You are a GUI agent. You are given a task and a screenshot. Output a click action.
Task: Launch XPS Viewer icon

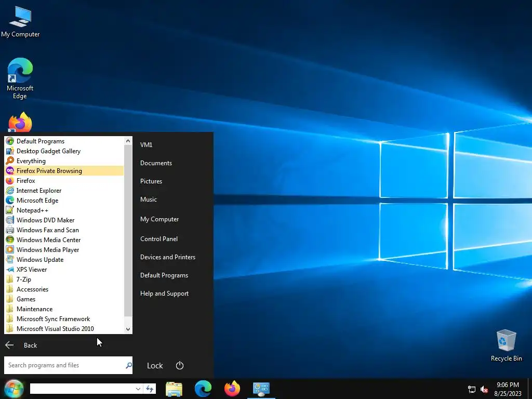(x=10, y=270)
